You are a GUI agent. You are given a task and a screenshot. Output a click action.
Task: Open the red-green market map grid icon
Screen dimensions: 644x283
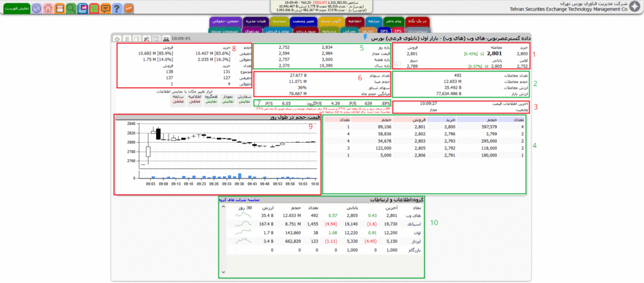[94, 8]
